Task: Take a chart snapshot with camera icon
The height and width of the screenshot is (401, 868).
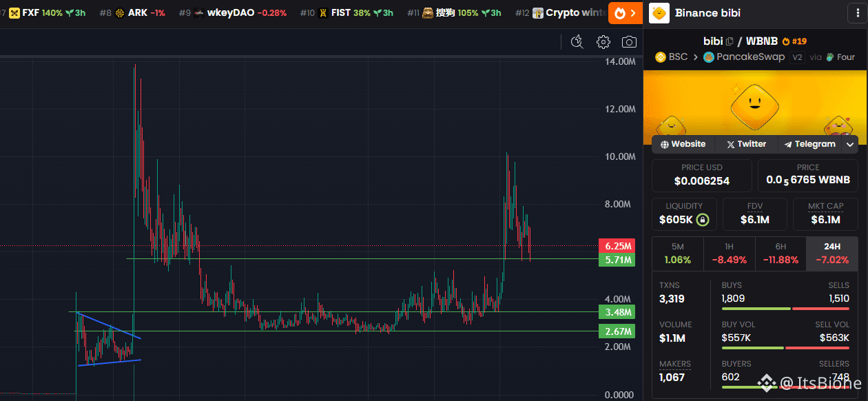Action: (629, 42)
